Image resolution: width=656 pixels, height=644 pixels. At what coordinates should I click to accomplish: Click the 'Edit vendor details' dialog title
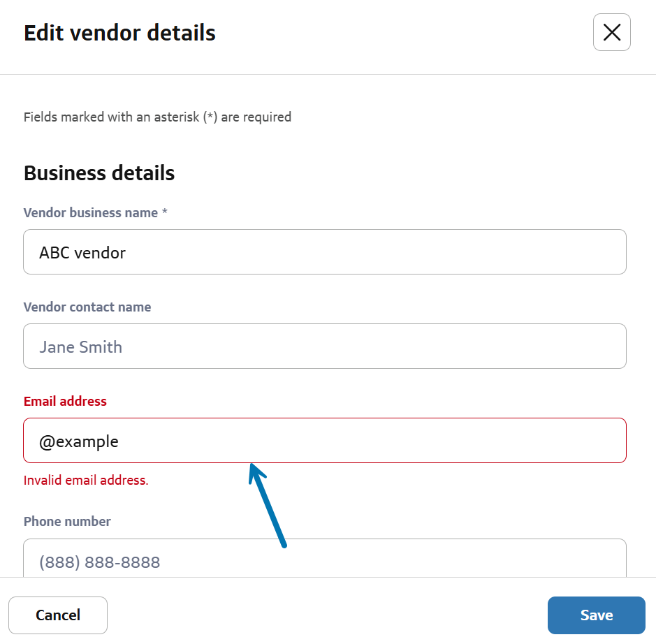point(119,33)
